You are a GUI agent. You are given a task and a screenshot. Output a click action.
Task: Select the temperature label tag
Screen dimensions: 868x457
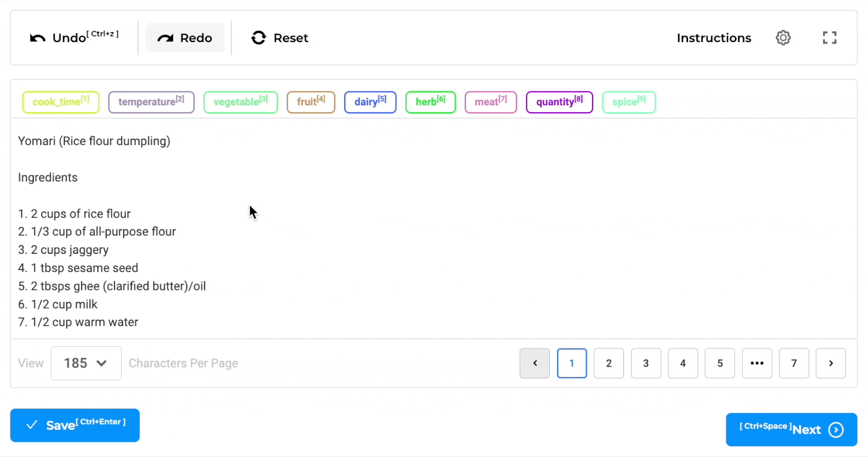point(151,102)
